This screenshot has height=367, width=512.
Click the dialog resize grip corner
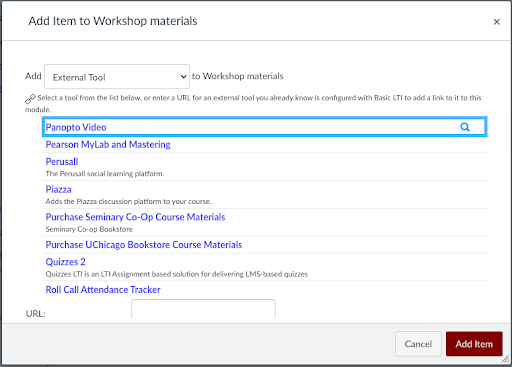coord(505,359)
